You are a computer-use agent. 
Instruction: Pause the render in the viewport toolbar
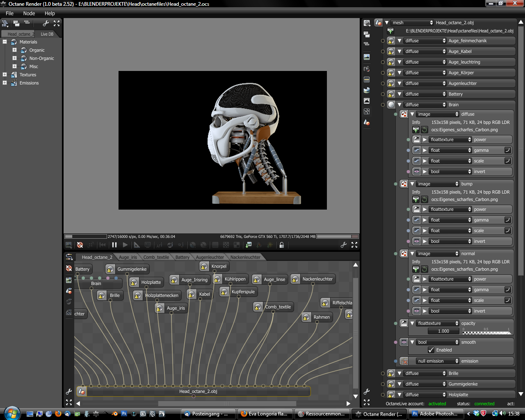[114, 245]
